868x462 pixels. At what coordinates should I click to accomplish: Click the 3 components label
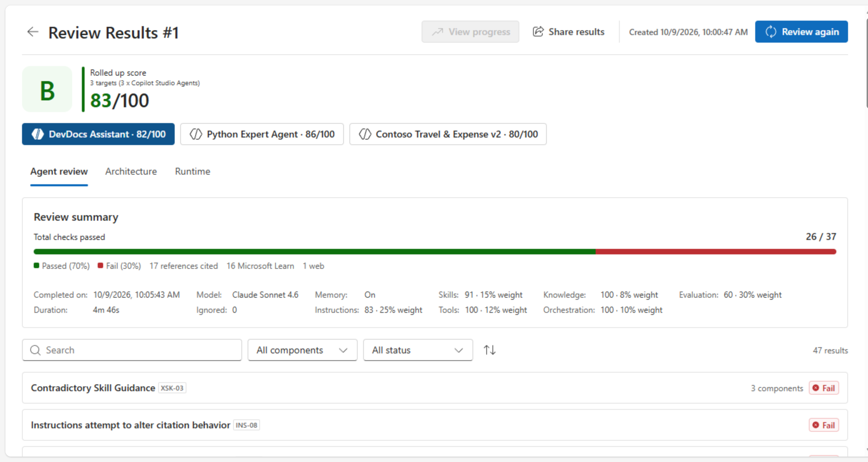[777, 388]
